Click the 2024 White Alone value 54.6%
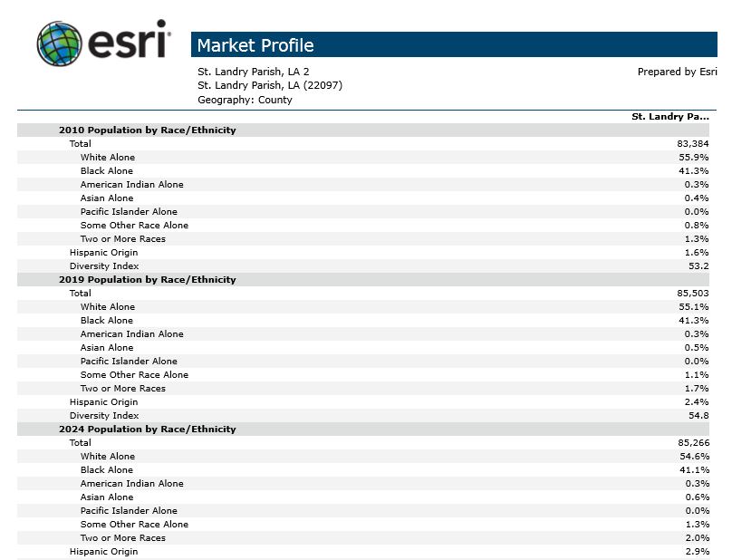This screenshot has height=560, width=732. point(695,456)
